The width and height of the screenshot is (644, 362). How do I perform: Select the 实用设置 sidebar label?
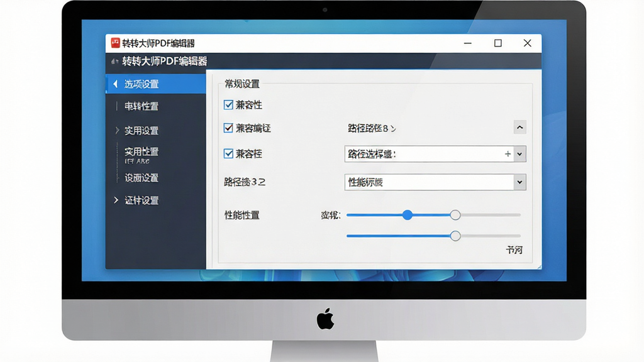coord(142,131)
